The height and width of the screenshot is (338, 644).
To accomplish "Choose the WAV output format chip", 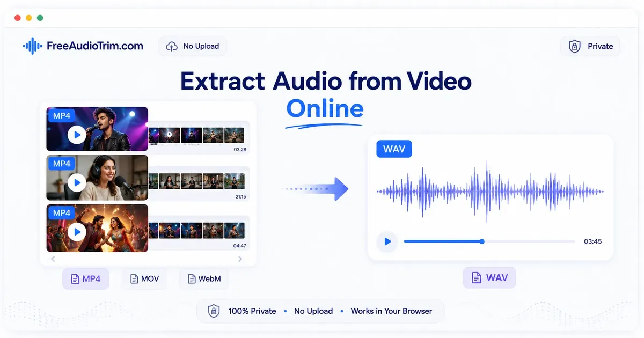I will [x=489, y=278].
